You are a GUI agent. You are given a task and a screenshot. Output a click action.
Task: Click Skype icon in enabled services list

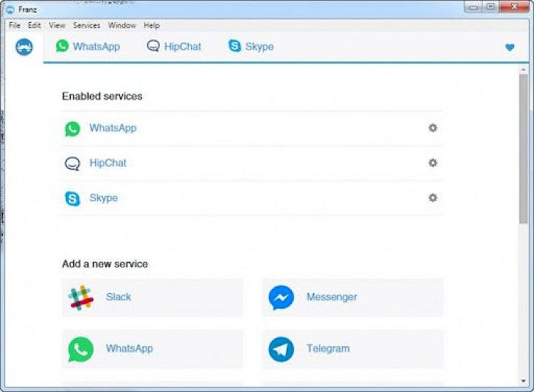(72, 198)
